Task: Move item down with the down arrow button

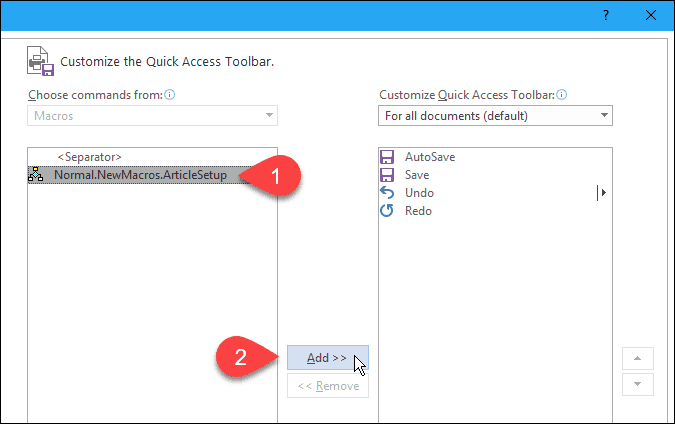Action: pos(638,384)
